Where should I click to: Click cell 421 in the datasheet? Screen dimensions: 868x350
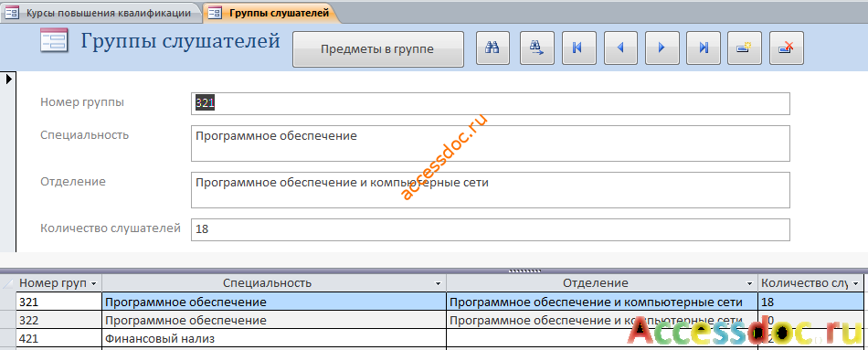58,338
